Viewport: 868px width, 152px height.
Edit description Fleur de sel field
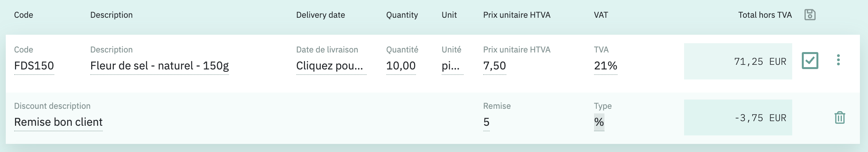point(160,66)
